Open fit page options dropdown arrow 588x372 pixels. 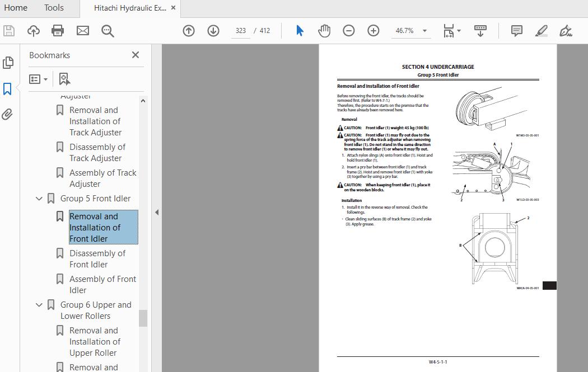(x=459, y=31)
